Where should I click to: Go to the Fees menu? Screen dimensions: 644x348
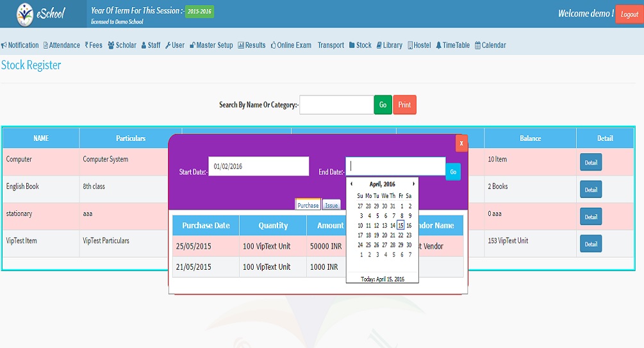pos(94,46)
